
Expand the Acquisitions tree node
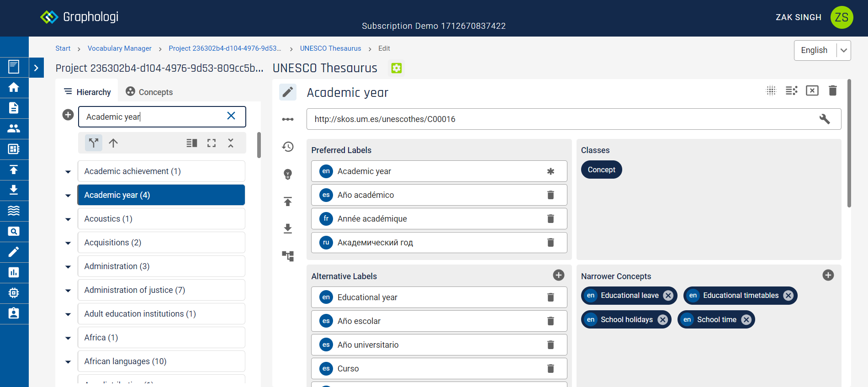tap(68, 243)
